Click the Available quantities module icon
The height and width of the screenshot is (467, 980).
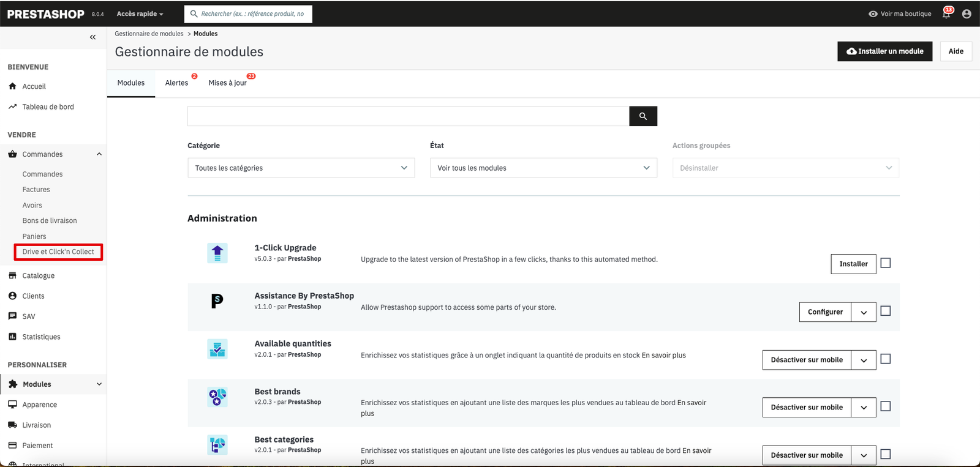(x=217, y=349)
